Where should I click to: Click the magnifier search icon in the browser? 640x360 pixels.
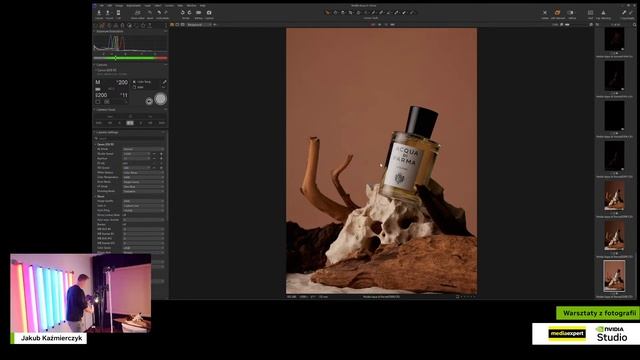(635, 25)
